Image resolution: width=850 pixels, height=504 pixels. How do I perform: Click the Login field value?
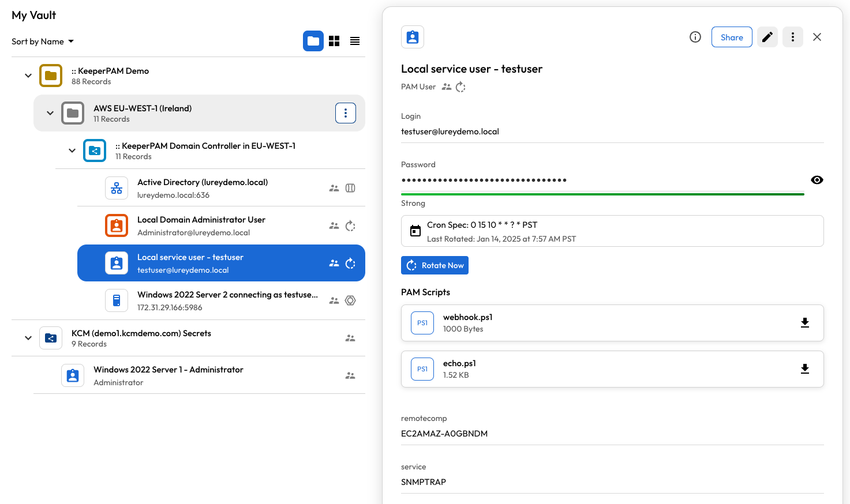coord(450,131)
